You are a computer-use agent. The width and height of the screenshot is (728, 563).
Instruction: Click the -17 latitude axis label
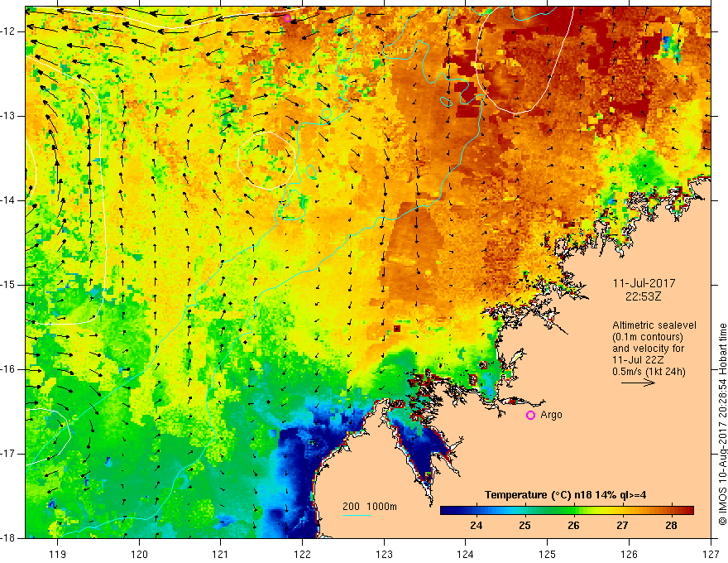pos(8,454)
